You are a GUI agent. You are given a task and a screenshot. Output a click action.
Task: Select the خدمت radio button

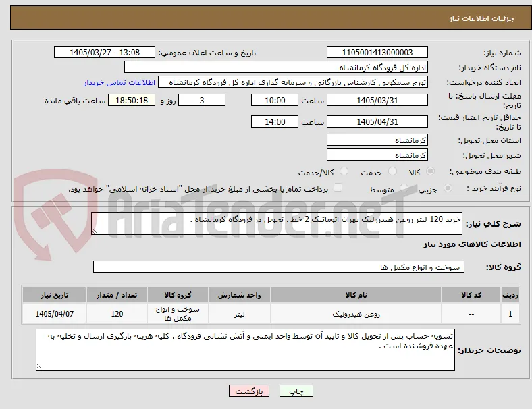coord(392,171)
